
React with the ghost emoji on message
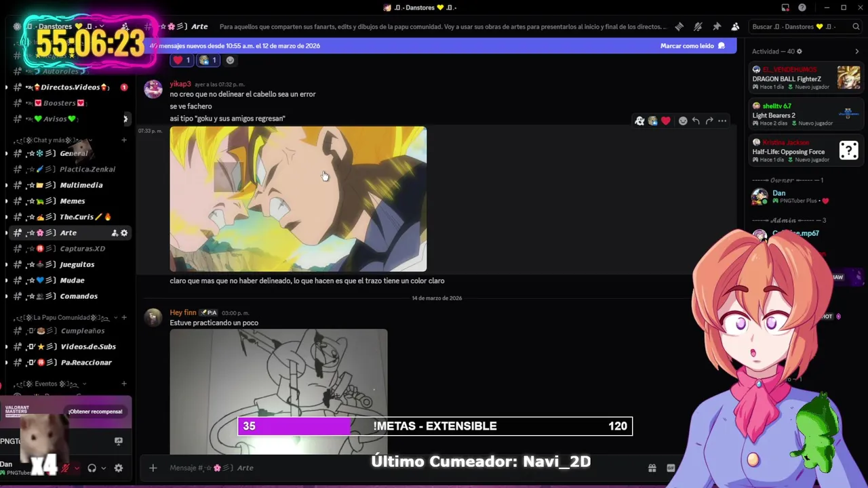coord(639,121)
